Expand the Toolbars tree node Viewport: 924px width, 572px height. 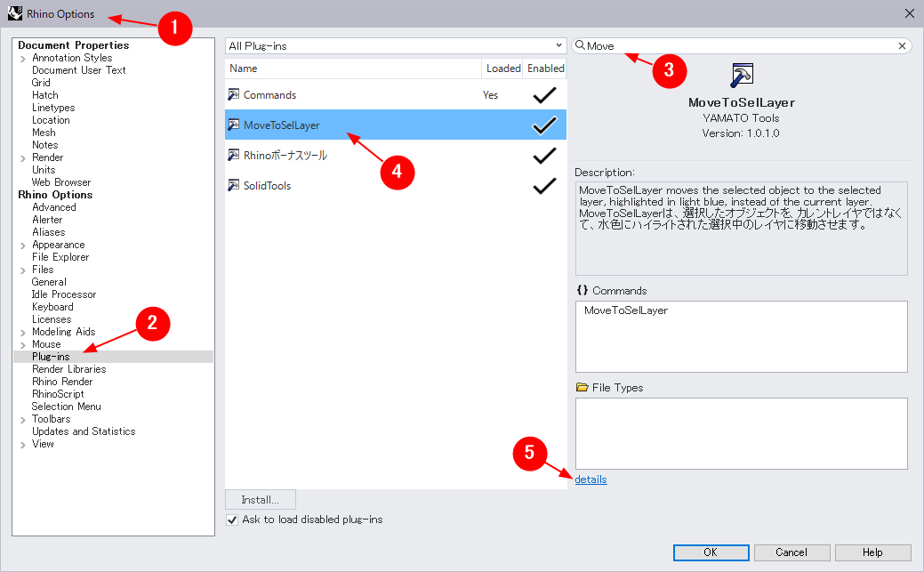(23, 420)
